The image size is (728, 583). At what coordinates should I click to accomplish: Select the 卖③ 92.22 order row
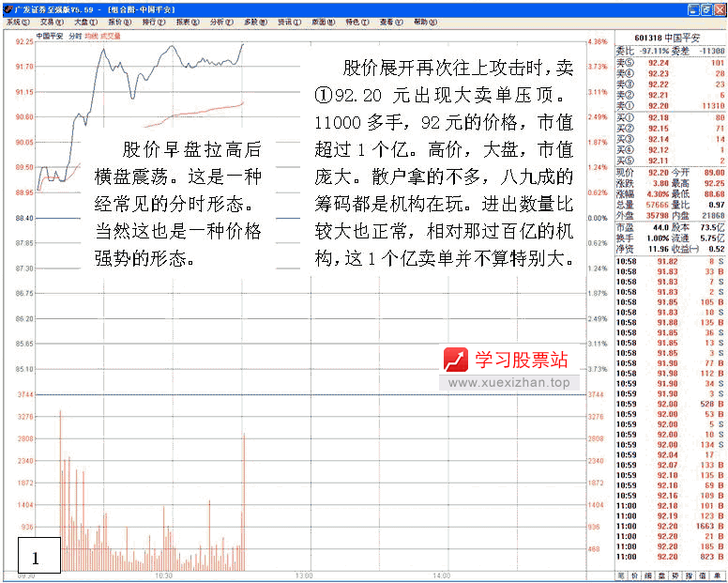671,84
